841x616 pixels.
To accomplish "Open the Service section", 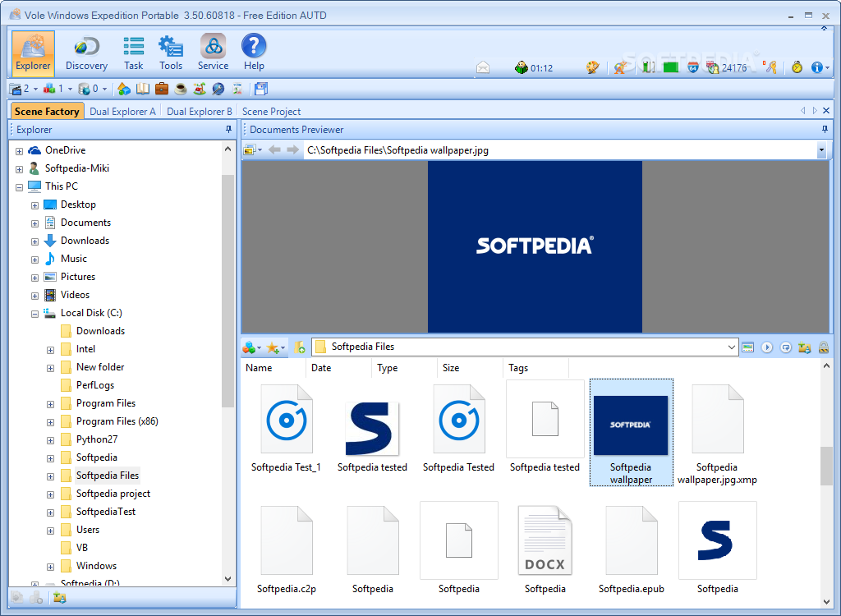I will click(x=213, y=53).
